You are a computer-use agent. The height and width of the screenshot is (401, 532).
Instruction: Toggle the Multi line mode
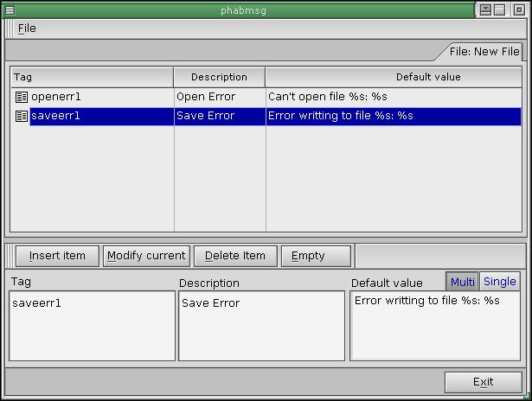pos(462,282)
